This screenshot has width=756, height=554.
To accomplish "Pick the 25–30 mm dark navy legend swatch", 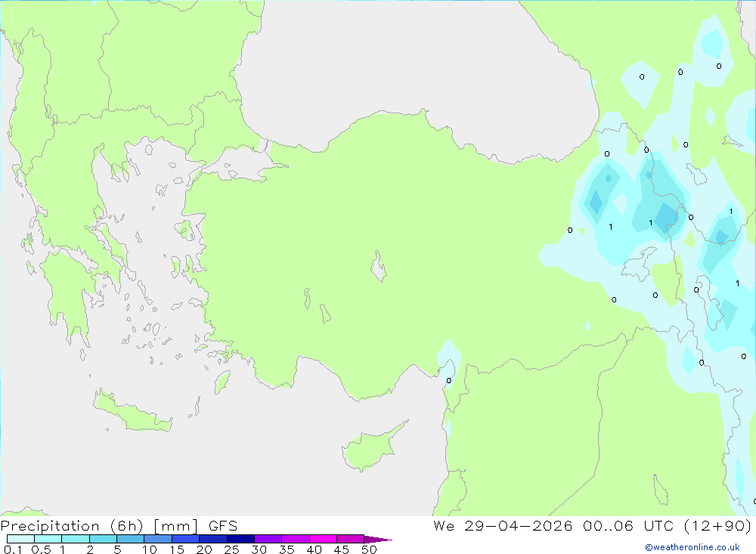I will coord(240,539).
